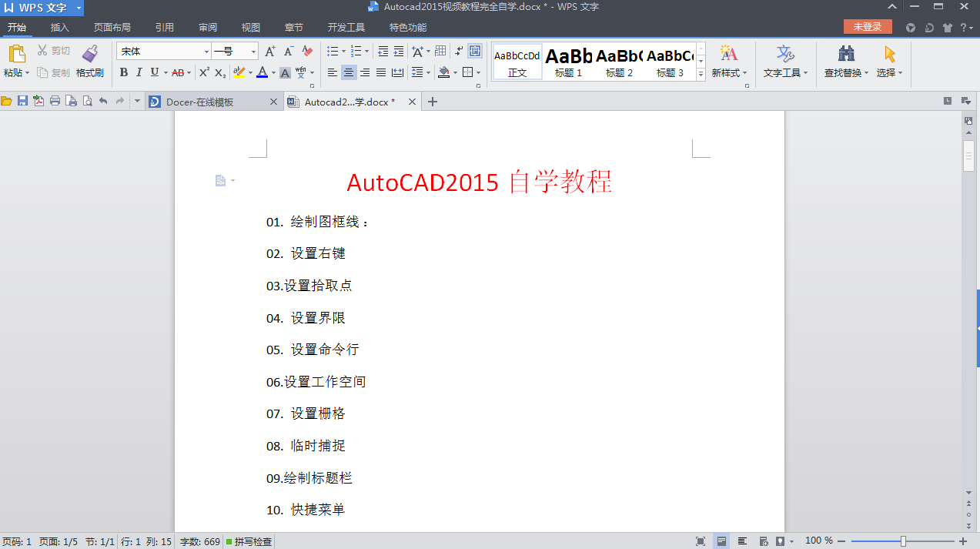Toggle underline formatting
Viewport: 980px width, 549px height.
point(154,72)
